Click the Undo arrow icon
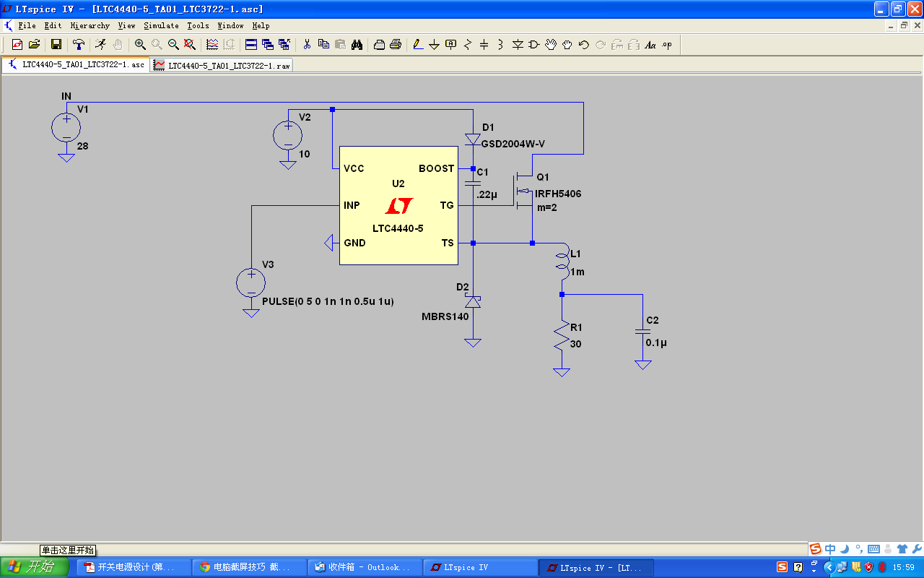This screenshot has height=578, width=924. pos(584,45)
